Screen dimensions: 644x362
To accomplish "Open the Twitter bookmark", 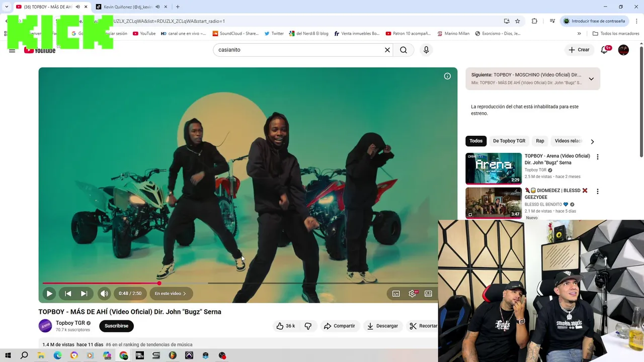I will click(274, 34).
